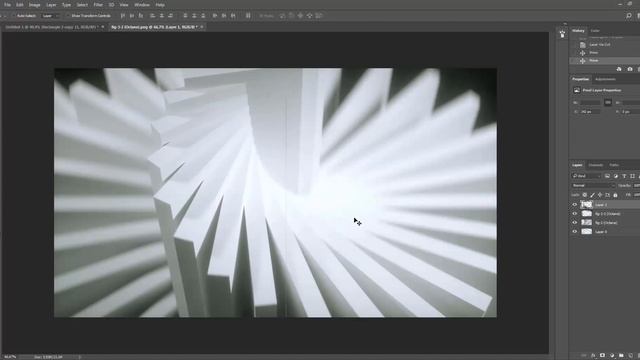Open the layer Opacity dropdown
Screen dimensions: 640x360
[x=636, y=185]
